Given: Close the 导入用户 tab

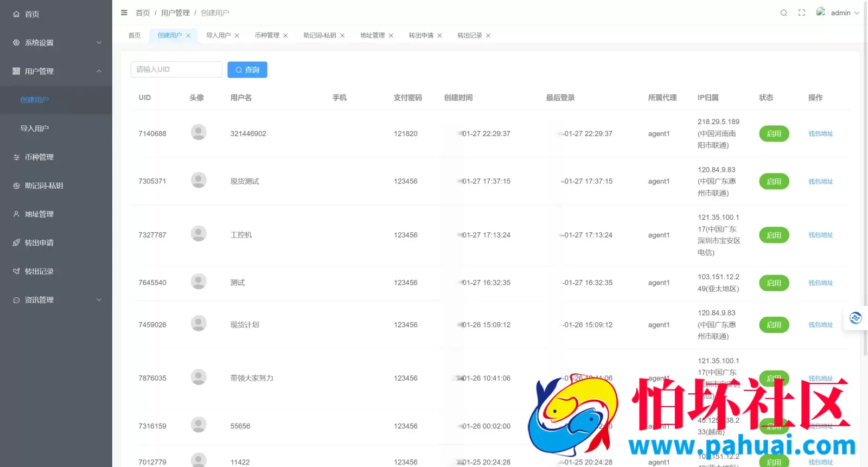Looking at the screenshot, I should pos(237,36).
